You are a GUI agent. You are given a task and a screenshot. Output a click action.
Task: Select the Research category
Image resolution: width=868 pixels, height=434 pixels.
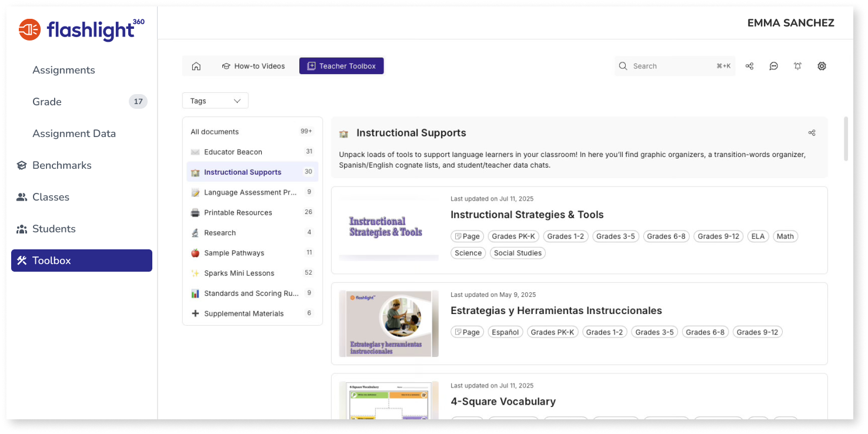pyautogui.click(x=252, y=233)
